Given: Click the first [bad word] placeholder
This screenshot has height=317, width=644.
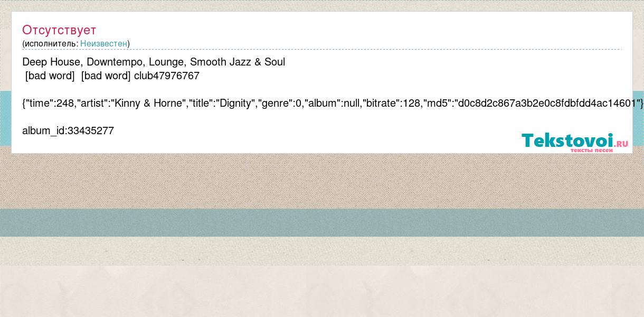Looking at the screenshot, I should click(x=50, y=76).
